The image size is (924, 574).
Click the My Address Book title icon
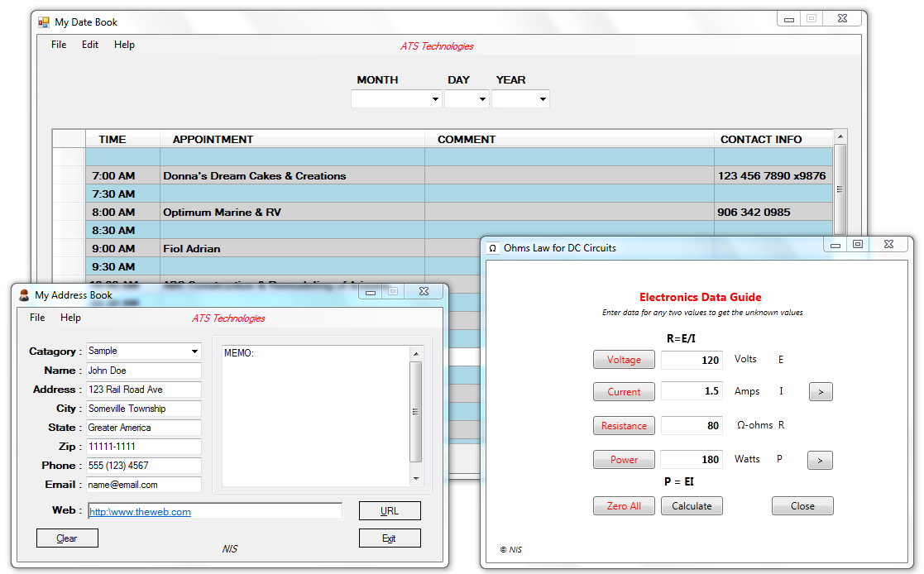[x=24, y=295]
